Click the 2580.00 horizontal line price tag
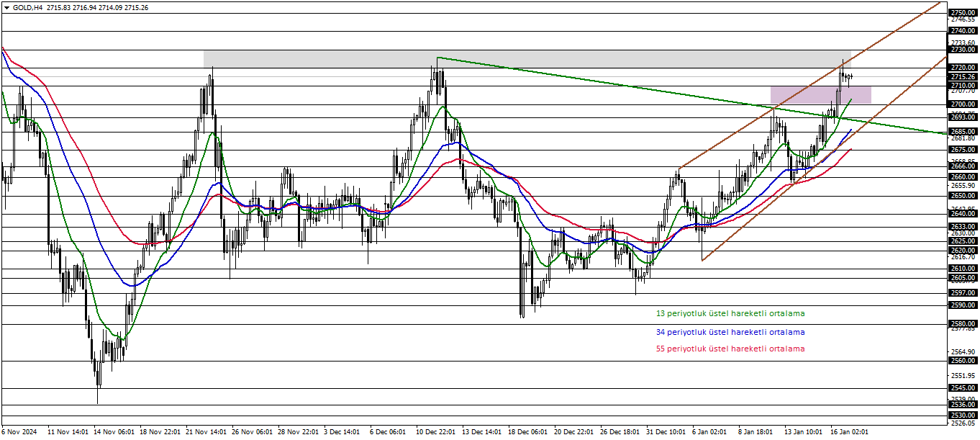 [963, 324]
